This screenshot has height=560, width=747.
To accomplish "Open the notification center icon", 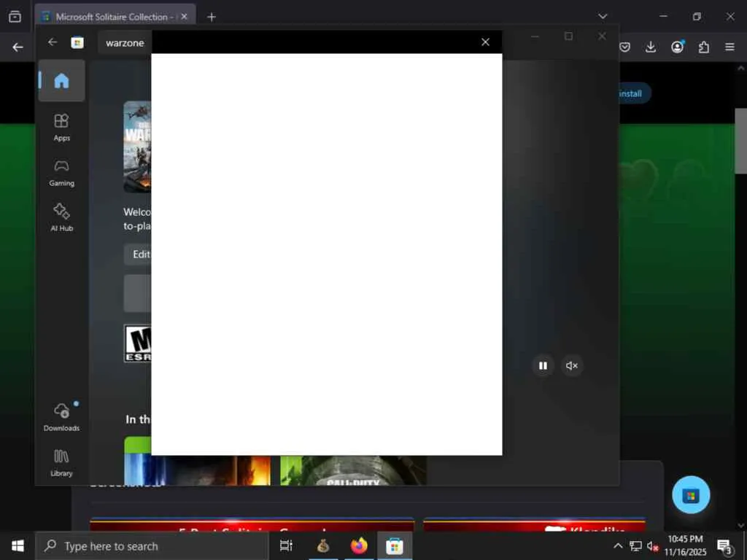I will coord(724,546).
